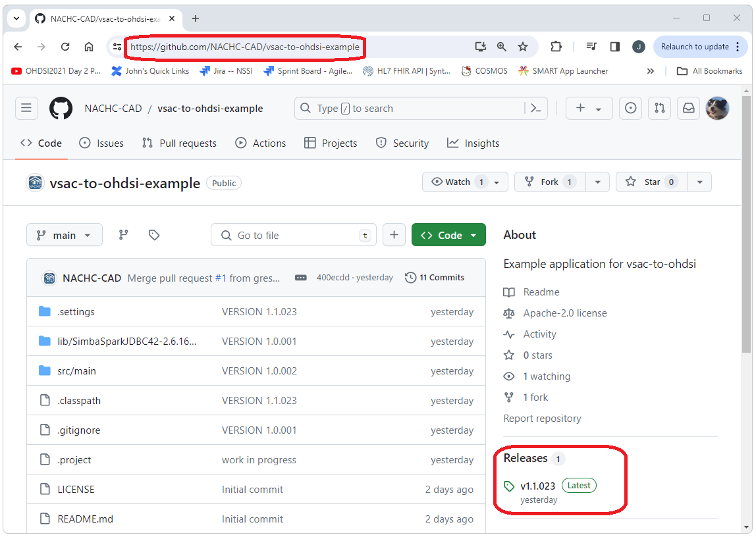
Task: Select the Code tab
Action: (x=41, y=143)
